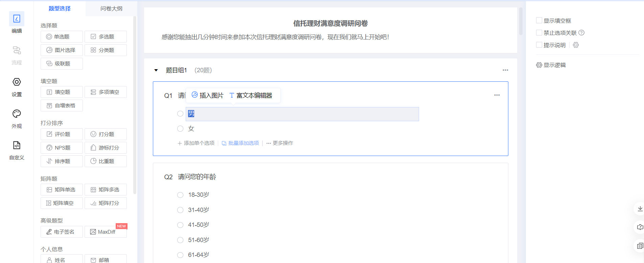Select the 18-30岁 radio option
Image resolution: width=644 pixels, height=263 pixels.
pos(180,195)
